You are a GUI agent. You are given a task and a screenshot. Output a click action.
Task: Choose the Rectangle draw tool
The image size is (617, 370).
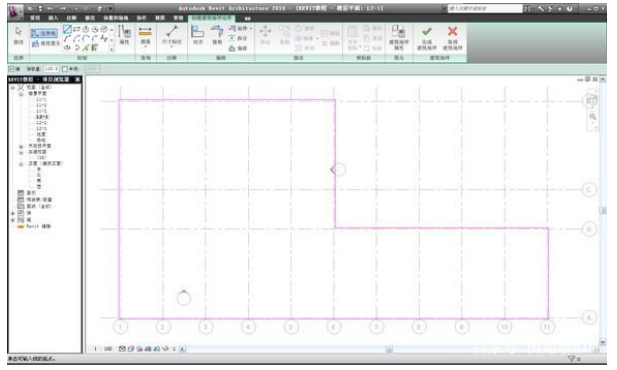tap(77, 29)
